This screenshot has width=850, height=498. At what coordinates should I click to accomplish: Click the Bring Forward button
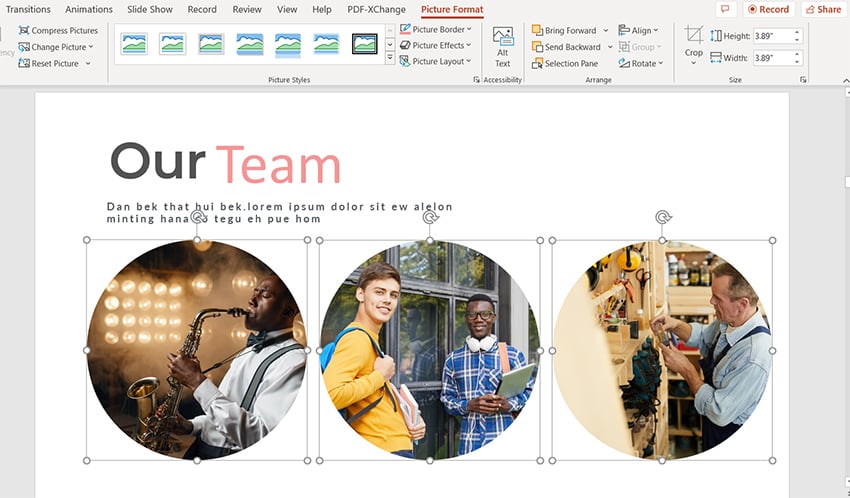tap(564, 31)
